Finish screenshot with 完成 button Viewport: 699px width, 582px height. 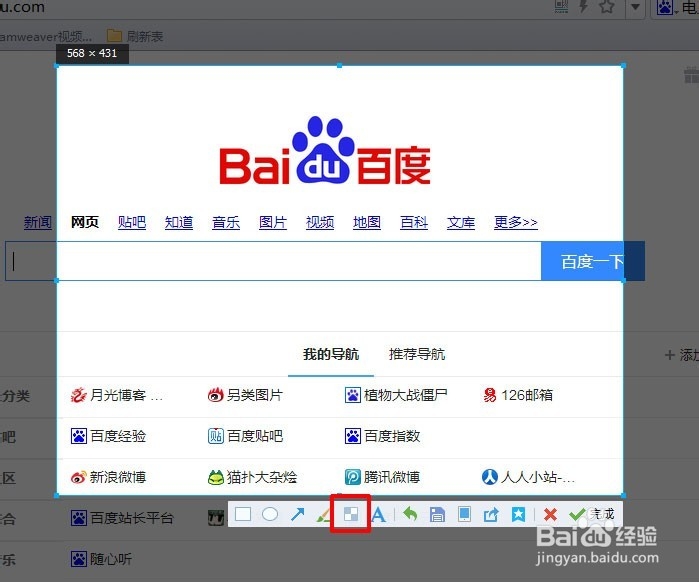[x=592, y=514]
